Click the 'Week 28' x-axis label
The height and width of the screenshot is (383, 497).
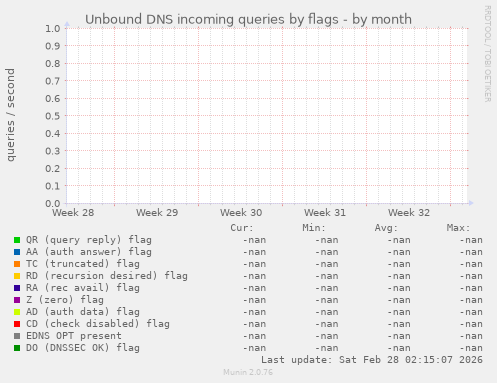(x=73, y=213)
